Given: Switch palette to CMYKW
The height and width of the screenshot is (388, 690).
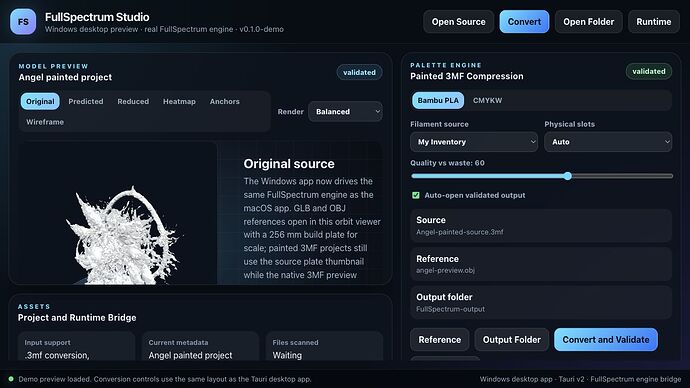Looking at the screenshot, I should pyautogui.click(x=487, y=100).
